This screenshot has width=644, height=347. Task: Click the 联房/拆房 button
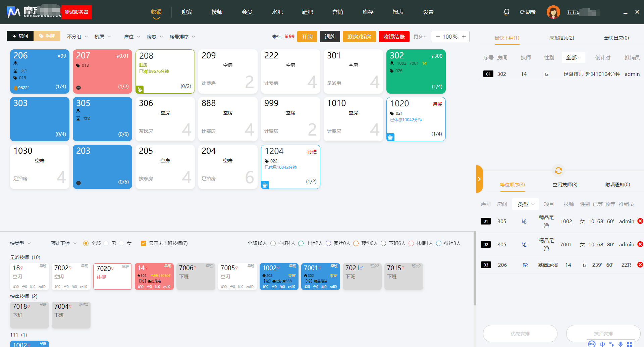pos(359,37)
